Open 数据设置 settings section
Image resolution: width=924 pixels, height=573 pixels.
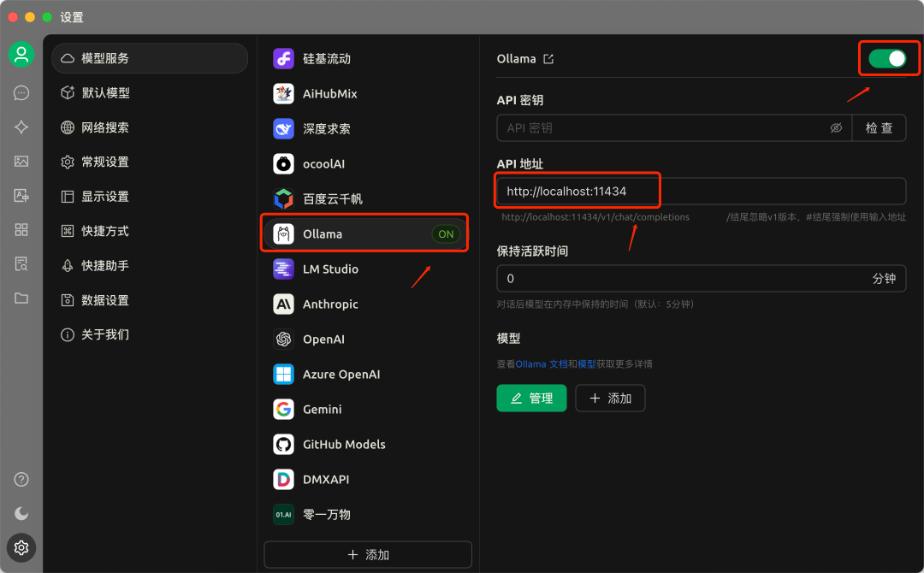[x=150, y=300]
